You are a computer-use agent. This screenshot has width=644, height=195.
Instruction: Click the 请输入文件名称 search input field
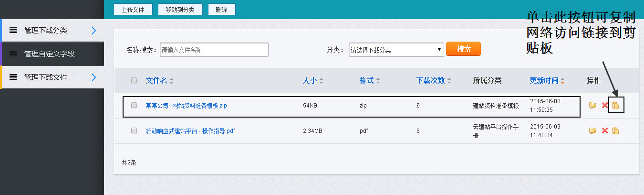tap(214, 50)
